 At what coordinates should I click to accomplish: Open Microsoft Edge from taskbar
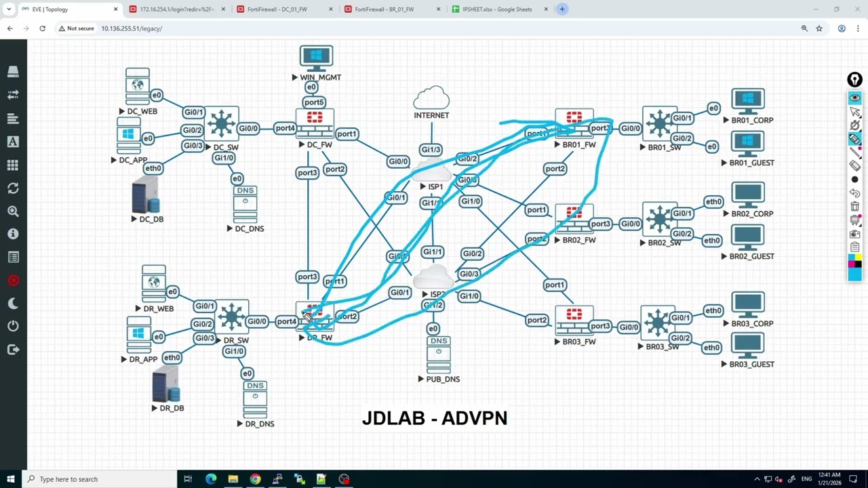(211, 479)
